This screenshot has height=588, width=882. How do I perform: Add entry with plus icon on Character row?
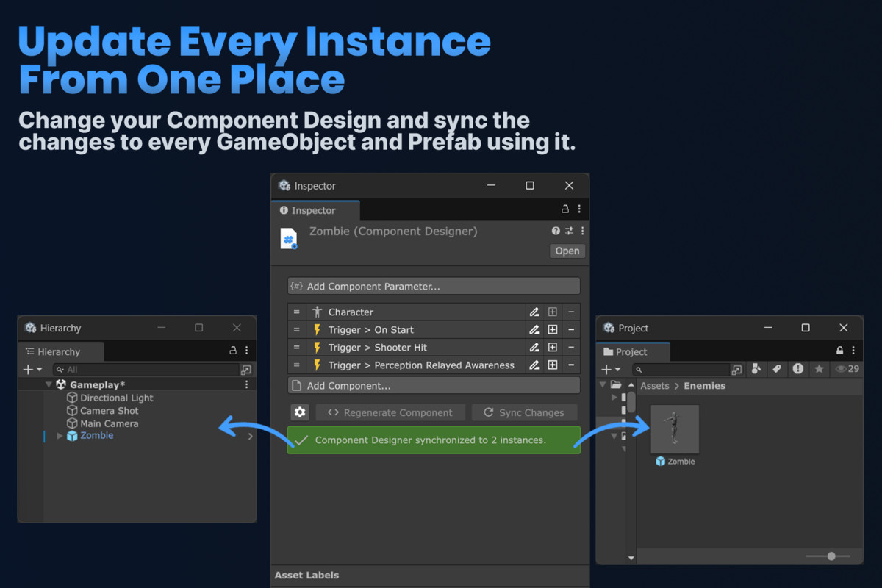coord(553,312)
